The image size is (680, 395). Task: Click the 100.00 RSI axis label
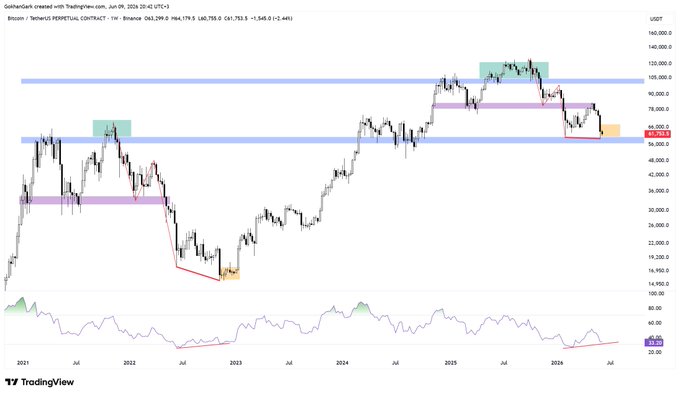[657, 294]
